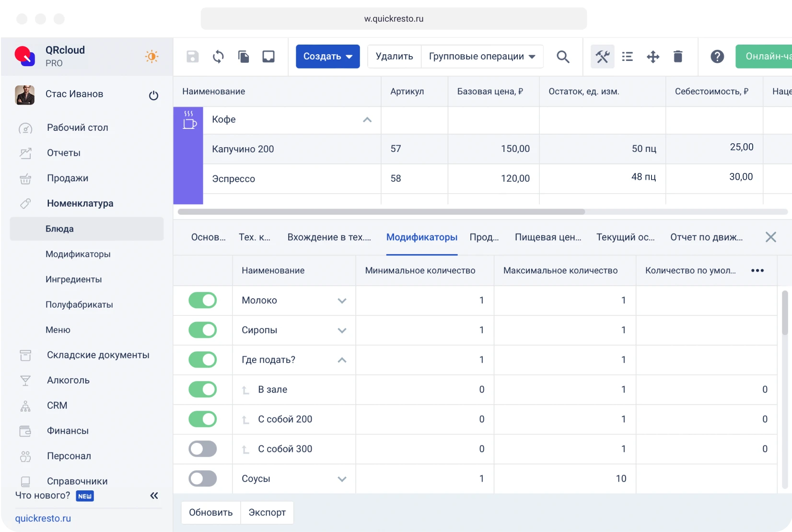Click the trash bin icon
Image resolution: width=792 pixels, height=532 pixels.
(678, 56)
